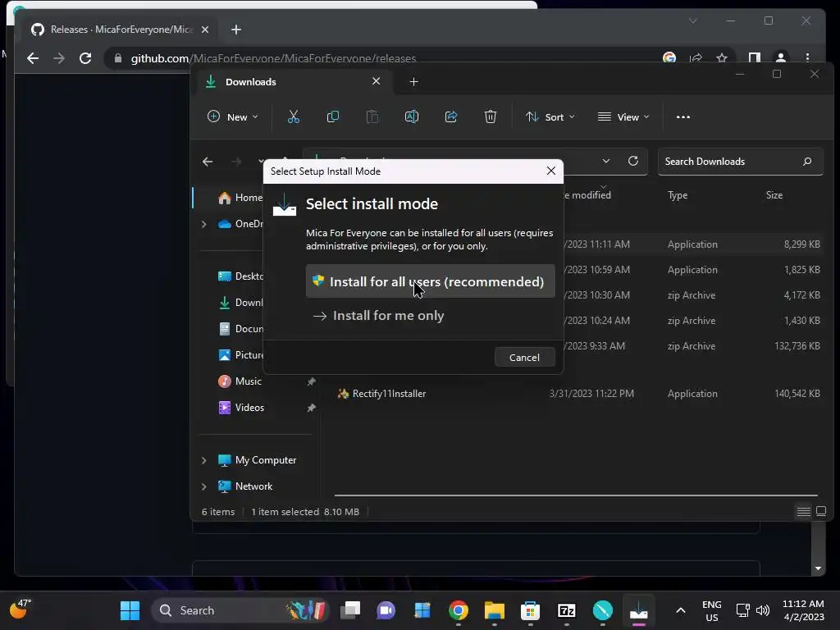
Task: Show hidden system tray icons
Action: pos(680,610)
